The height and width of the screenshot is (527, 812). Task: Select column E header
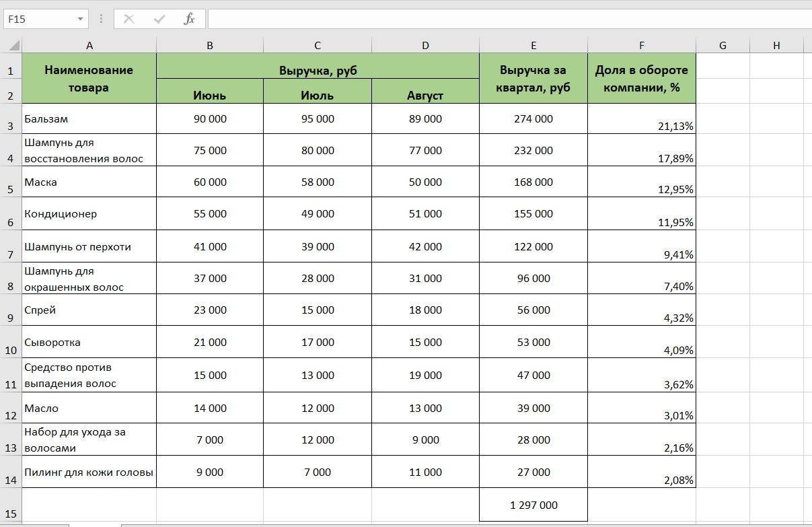pos(533,46)
